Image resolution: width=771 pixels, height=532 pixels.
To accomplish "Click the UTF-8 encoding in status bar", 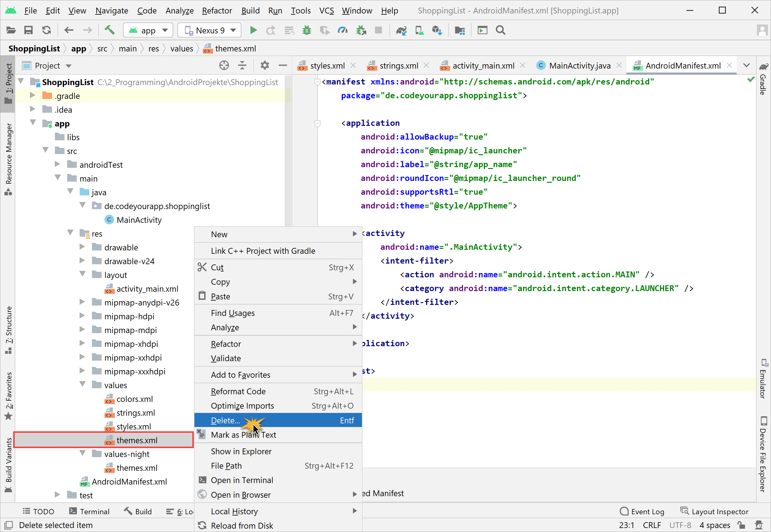I will [680, 525].
